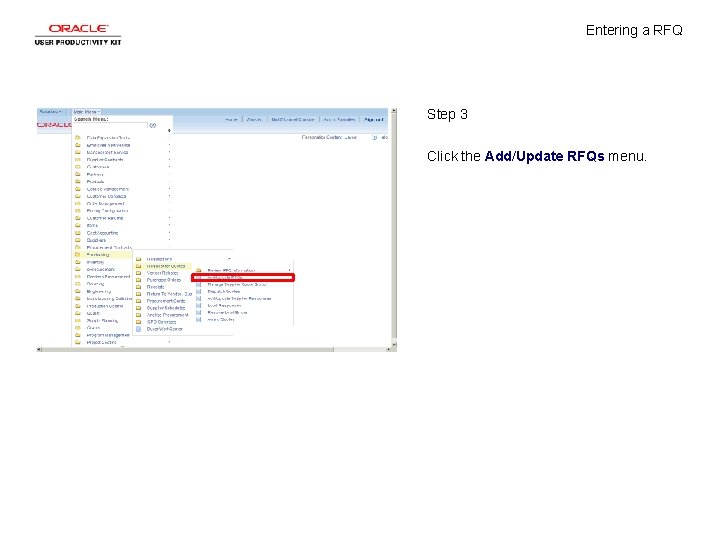Image resolution: width=720 pixels, height=540 pixels.
Task: Click folder icon beside Products
Action: coord(78,181)
